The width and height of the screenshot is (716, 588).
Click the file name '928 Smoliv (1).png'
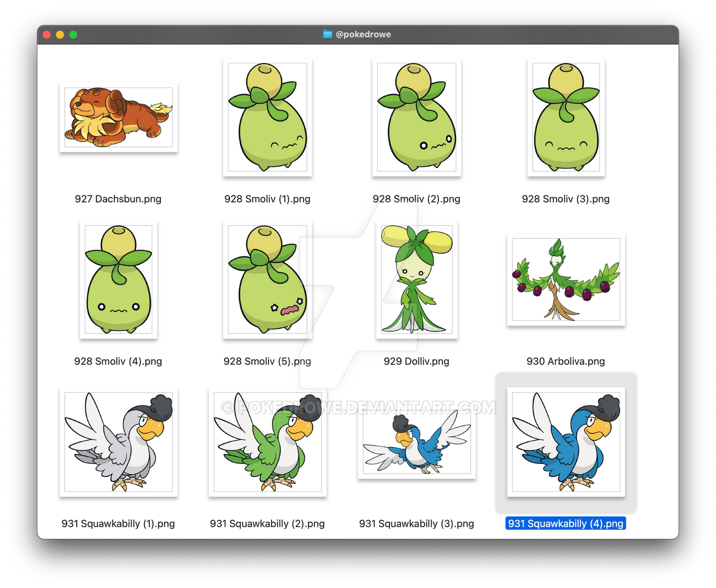(x=267, y=199)
